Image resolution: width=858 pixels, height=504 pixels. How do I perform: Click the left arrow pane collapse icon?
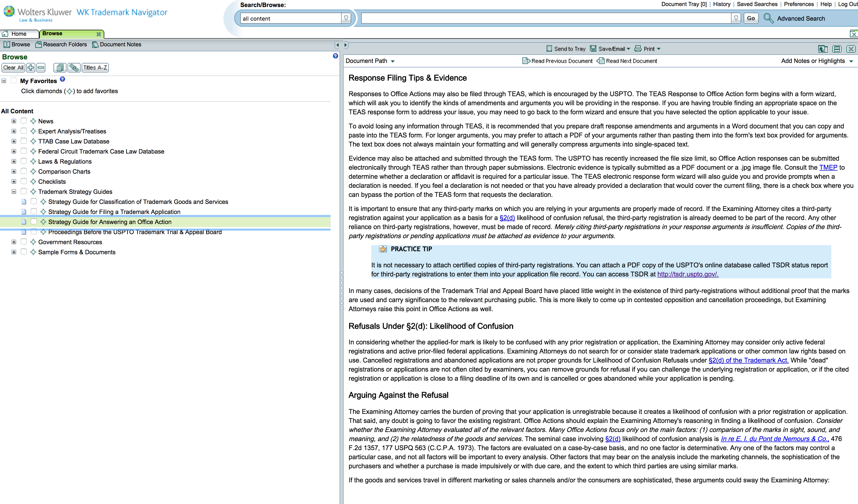(x=337, y=45)
